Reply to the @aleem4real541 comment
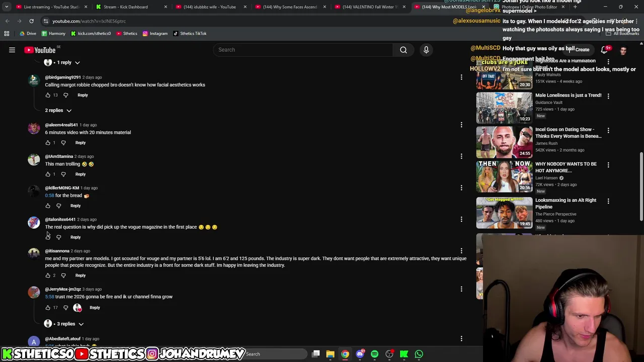The width and height of the screenshot is (644, 362). [80, 143]
